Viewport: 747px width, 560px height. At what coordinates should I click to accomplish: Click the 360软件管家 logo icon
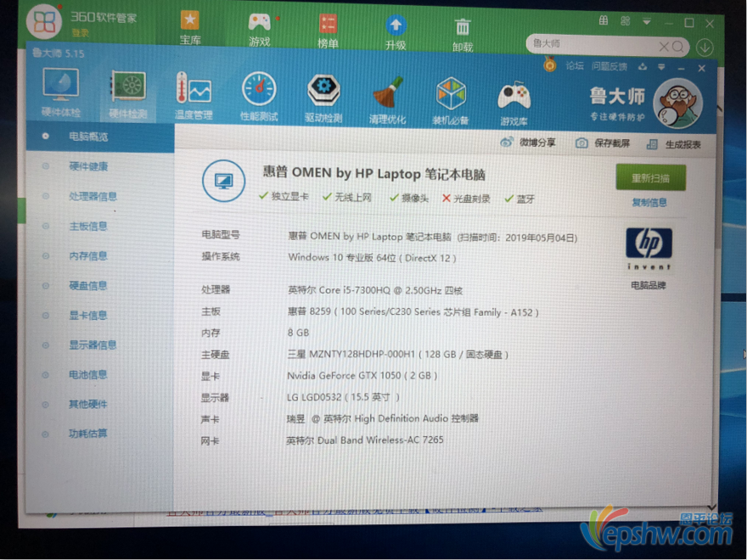(44, 21)
